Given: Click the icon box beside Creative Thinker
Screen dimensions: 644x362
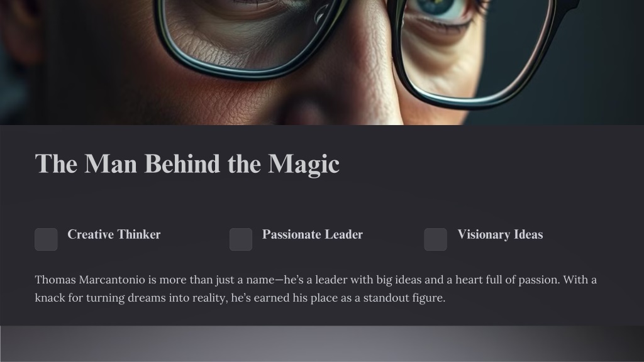Looking at the screenshot, I should click(x=46, y=239).
